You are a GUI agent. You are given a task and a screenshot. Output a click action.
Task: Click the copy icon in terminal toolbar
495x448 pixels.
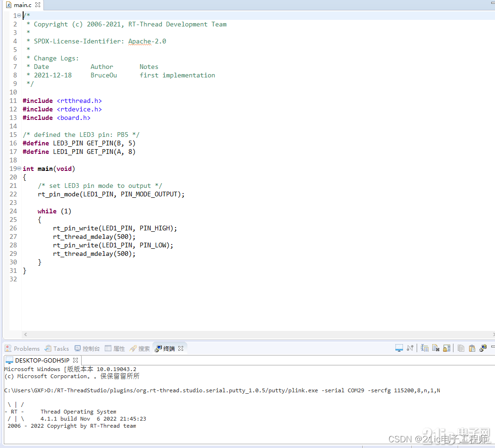[461, 348]
